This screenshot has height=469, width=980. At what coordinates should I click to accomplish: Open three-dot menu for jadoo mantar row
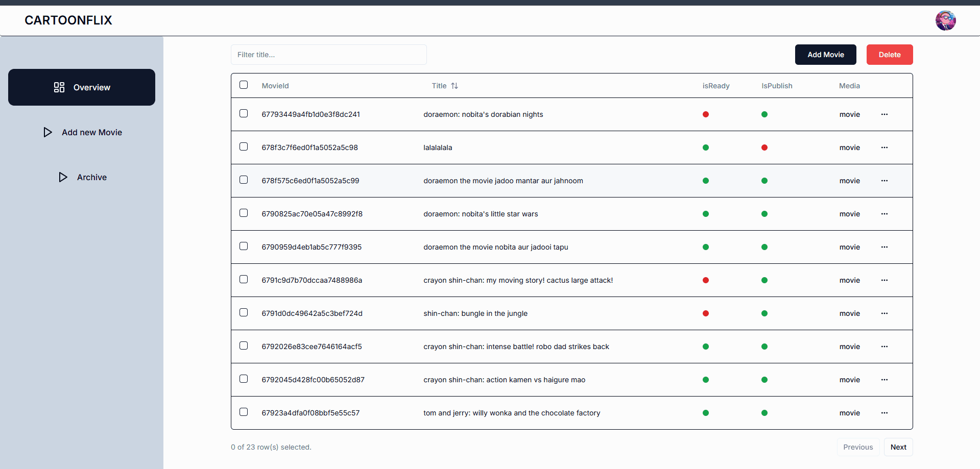coord(884,181)
